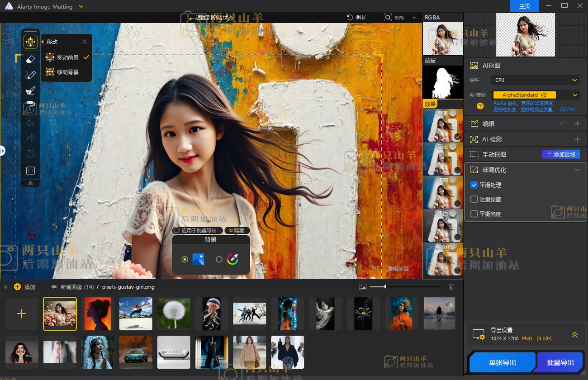Switch to the 主页 tab
588x380 pixels.
pyautogui.click(x=524, y=6)
